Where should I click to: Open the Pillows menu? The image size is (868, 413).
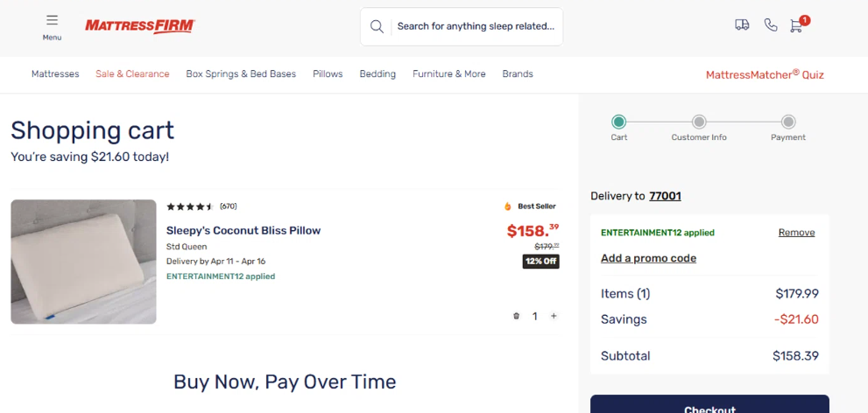(x=328, y=74)
